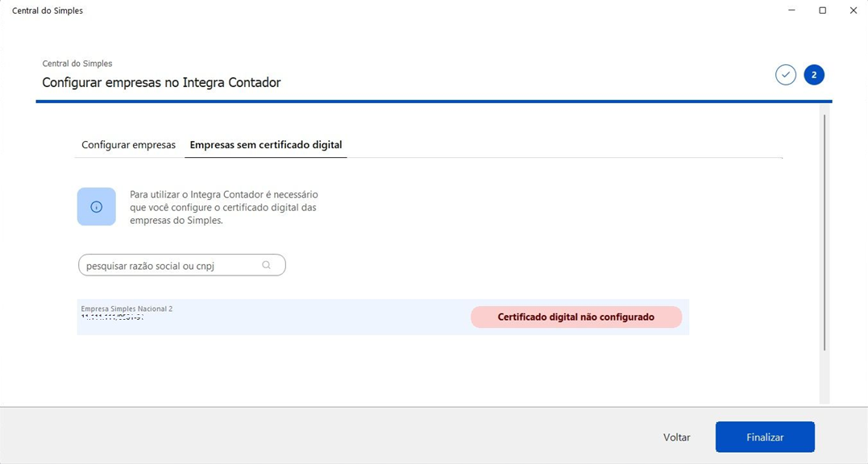
Task: Select the completed step checkmark indicator
Action: tap(786, 75)
